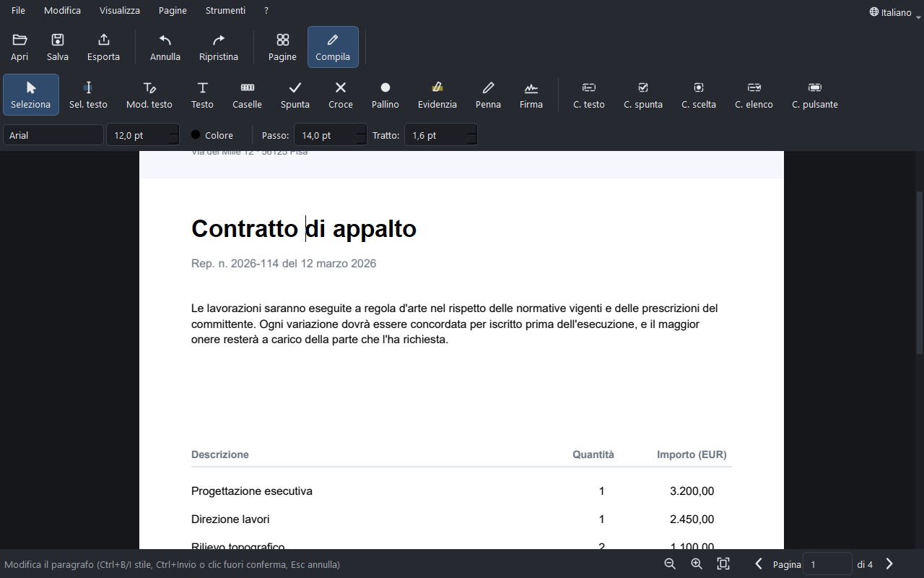Add a C. scelta radio field
This screenshot has width=924, height=578.
click(699, 95)
